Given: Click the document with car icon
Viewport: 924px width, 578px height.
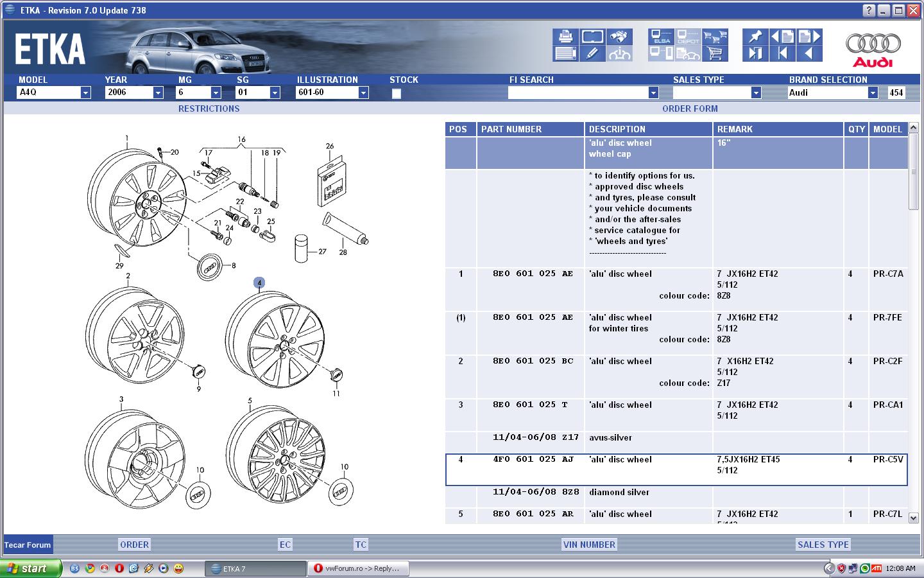Looking at the screenshot, I should click(688, 54).
